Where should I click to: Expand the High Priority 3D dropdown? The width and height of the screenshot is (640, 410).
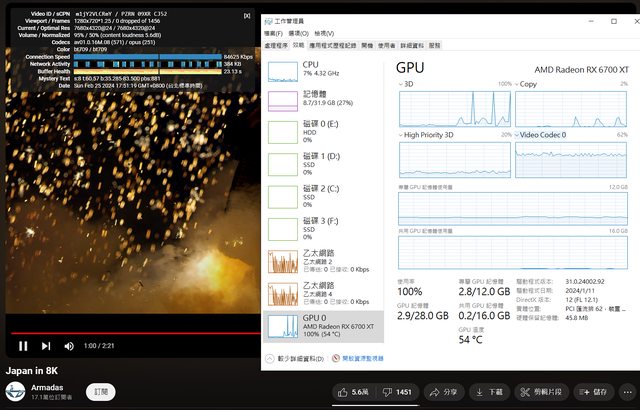pos(403,134)
